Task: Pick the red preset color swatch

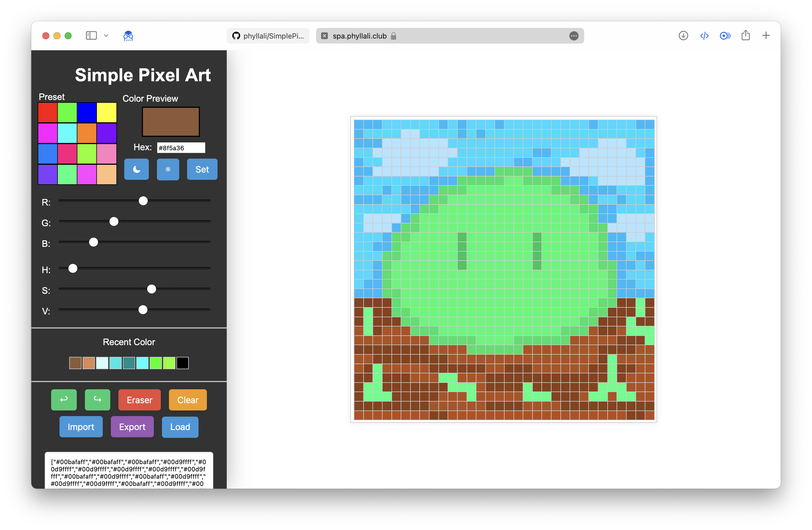Action: 48,113
